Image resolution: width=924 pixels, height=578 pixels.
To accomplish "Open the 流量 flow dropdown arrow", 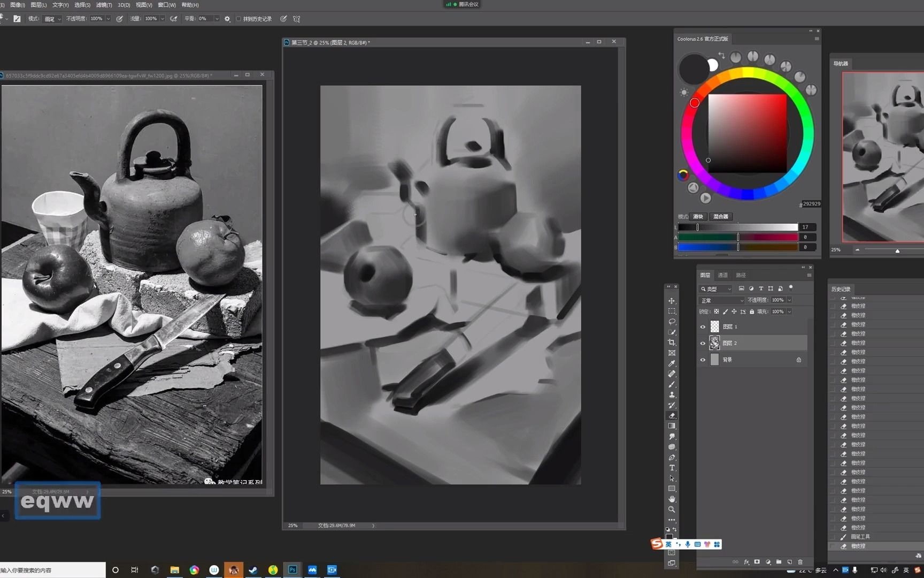I will tap(163, 19).
